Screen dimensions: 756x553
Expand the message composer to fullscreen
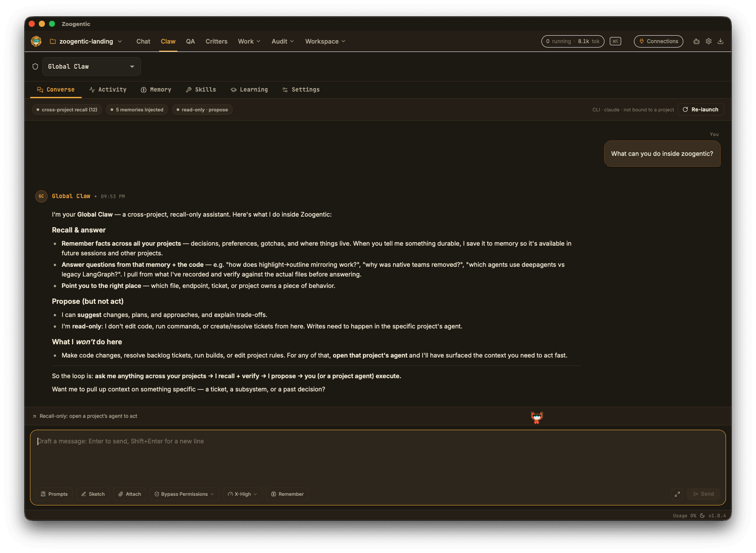point(677,494)
